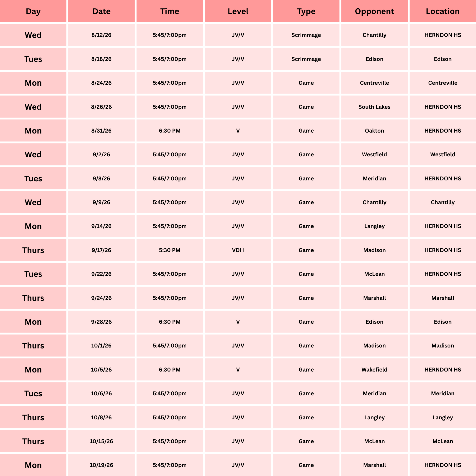
Task: Click the Opponent column header
Action: pyautogui.click(x=374, y=11)
